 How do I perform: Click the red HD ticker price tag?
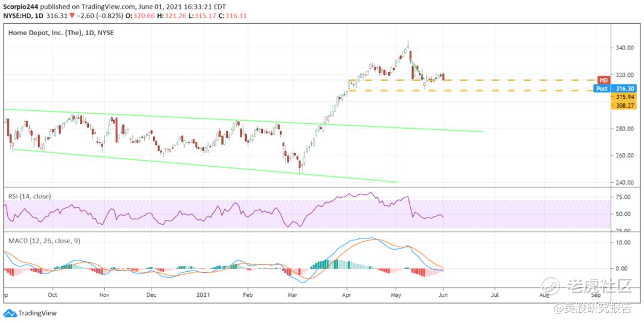point(603,80)
